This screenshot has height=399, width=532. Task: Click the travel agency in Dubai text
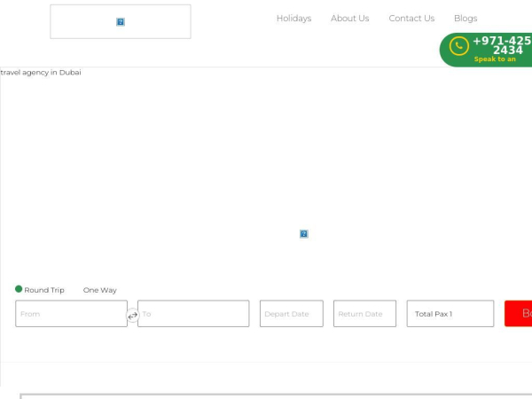pyautogui.click(x=41, y=73)
